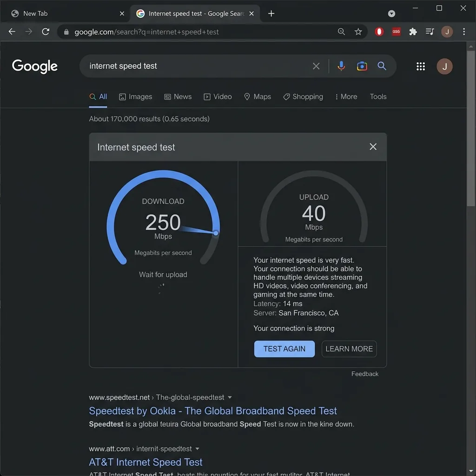This screenshot has height=476, width=476.
Task: Click the browser forward arrow
Action: (x=28, y=32)
